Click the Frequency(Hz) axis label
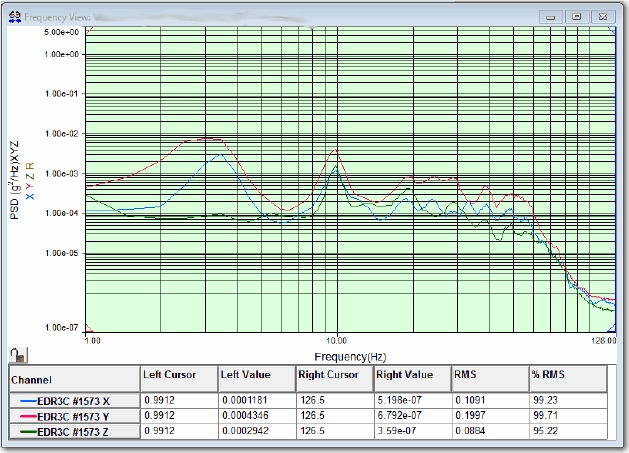 [x=349, y=356]
